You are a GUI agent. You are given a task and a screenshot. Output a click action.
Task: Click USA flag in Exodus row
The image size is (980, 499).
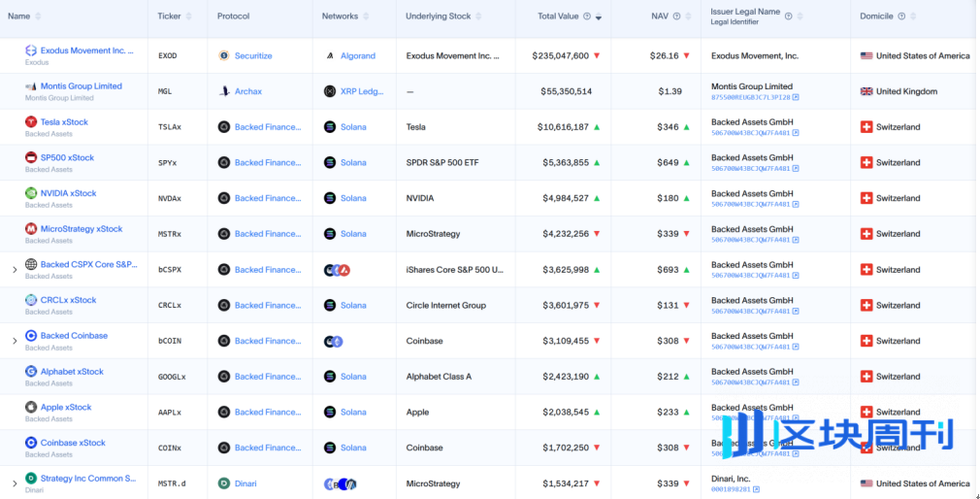866,55
